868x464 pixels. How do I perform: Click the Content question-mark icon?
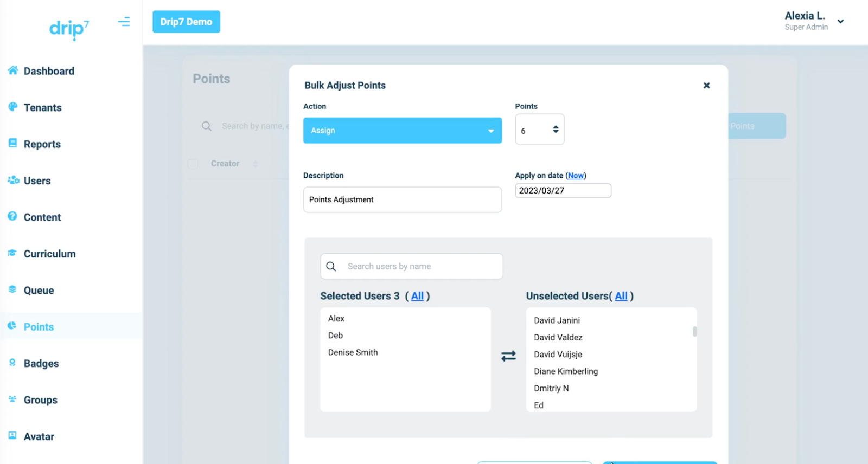12,216
